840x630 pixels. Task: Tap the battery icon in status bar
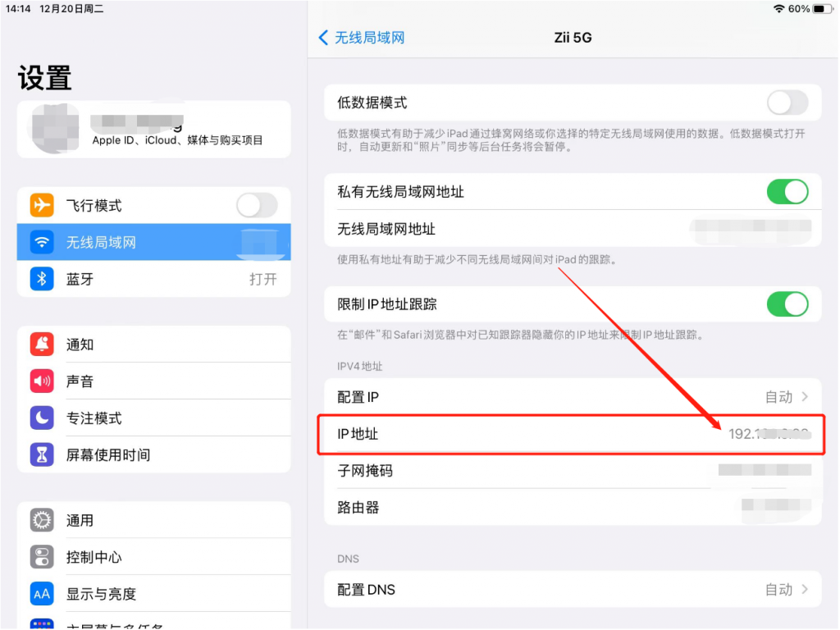click(x=823, y=8)
